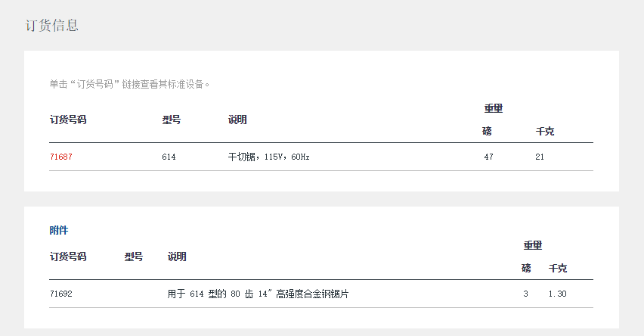Click the 47 pound weight value
The height and width of the screenshot is (336, 644).
pos(488,157)
